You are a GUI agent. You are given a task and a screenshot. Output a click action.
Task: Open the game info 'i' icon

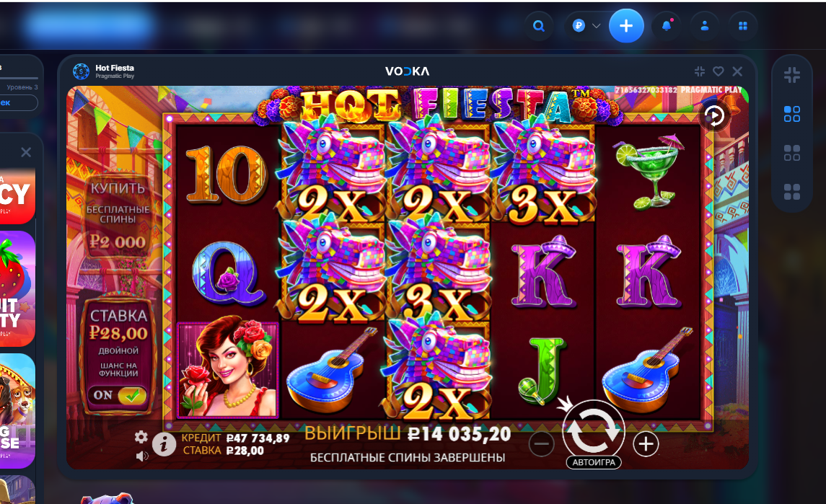click(164, 445)
